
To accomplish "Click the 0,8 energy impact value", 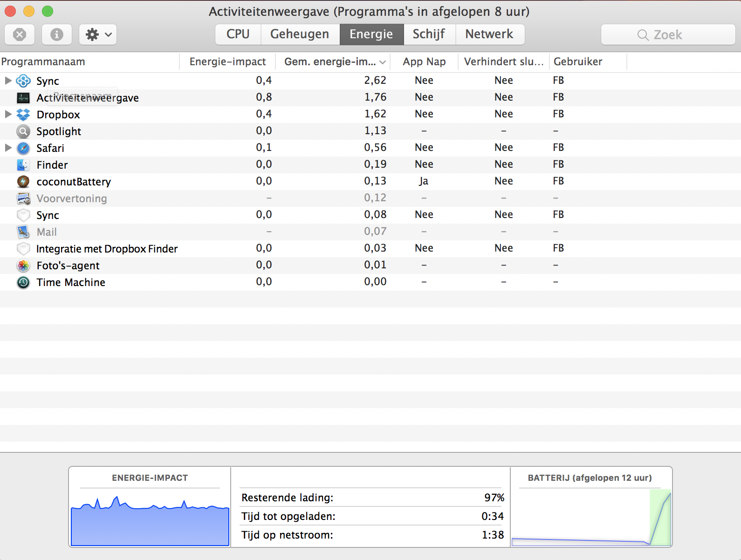I will 264,97.
